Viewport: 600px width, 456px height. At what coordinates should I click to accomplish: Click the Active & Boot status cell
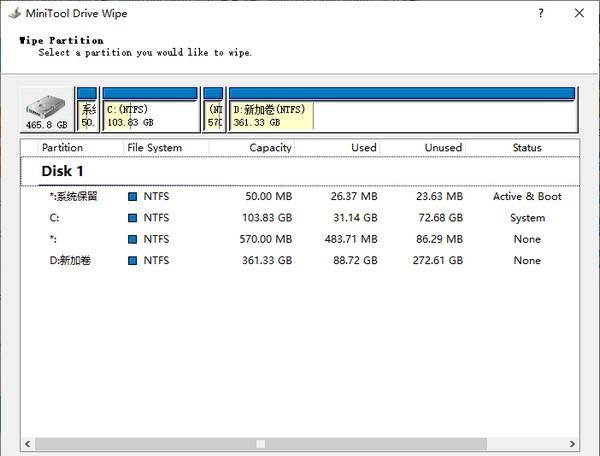pos(527,196)
